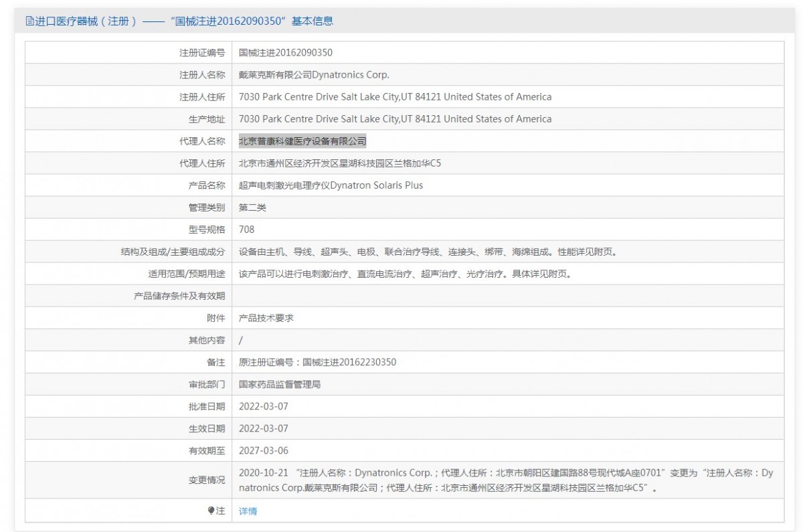Click '超声电刺激光电理疗仪Dynatron Solaris Plus' product name
Viewport: 803px width, 532px height.
331,185
